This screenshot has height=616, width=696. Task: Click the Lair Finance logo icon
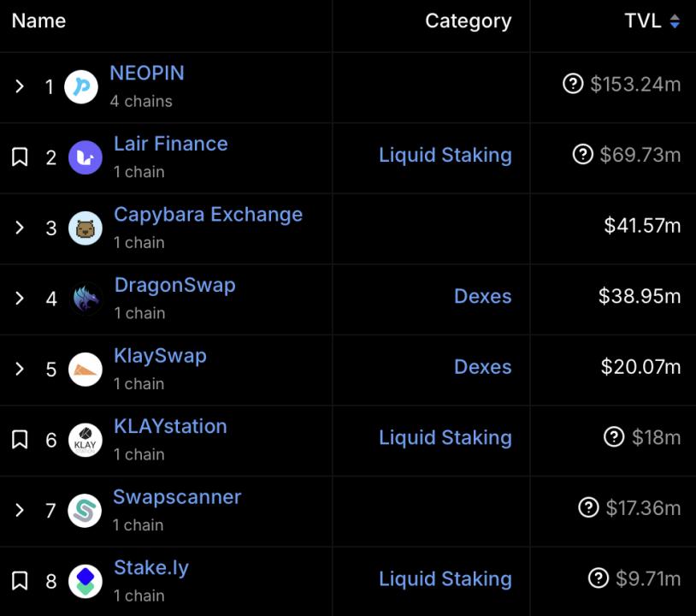click(85, 157)
